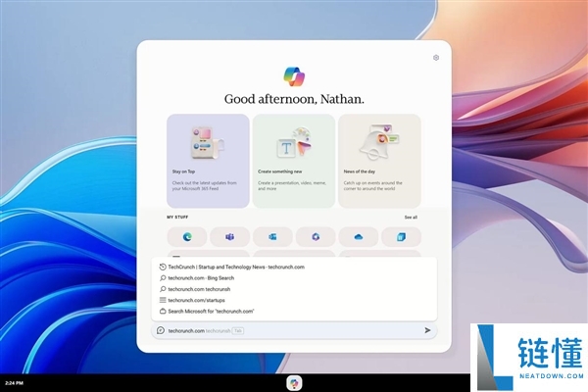Open the Create something new card
Image resolution: width=588 pixels, height=392 pixels.
tap(294, 161)
